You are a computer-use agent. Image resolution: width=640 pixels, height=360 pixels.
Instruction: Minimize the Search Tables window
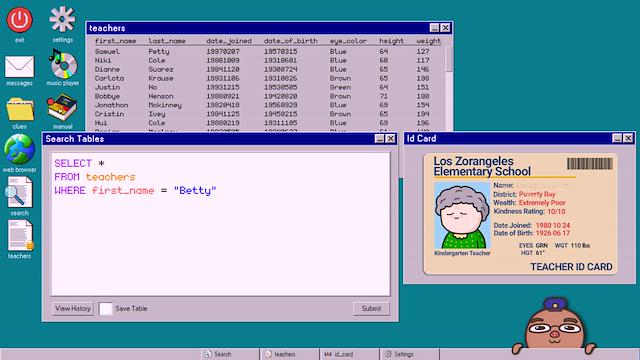380,139
